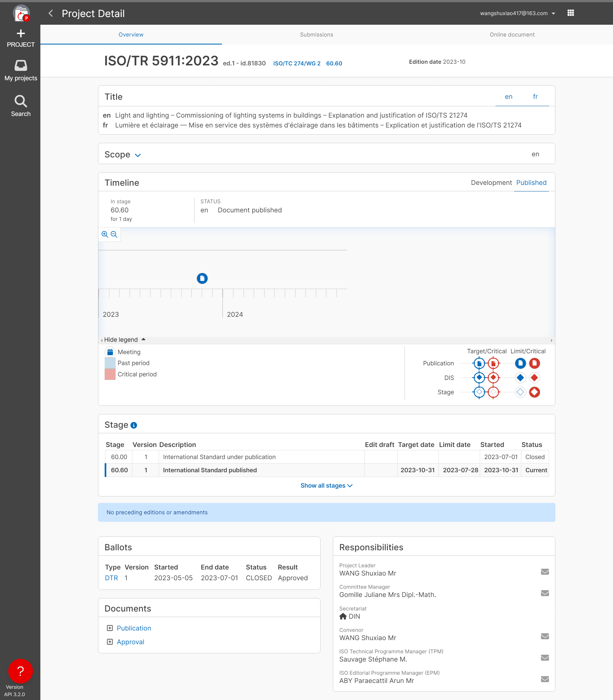The height and width of the screenshot is (700, 613).
Task: Click the 60.60 stage link in header
Action: [x=334, y=63]
